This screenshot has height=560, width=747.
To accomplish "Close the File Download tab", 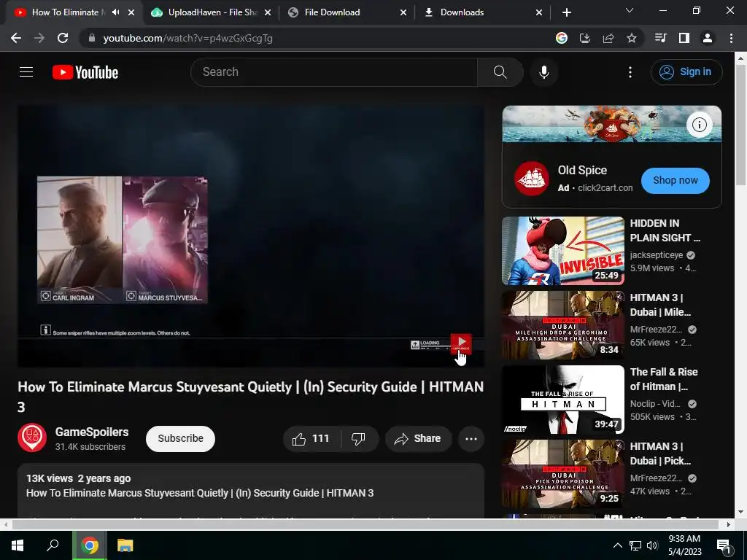I will [x=403, y=12].
